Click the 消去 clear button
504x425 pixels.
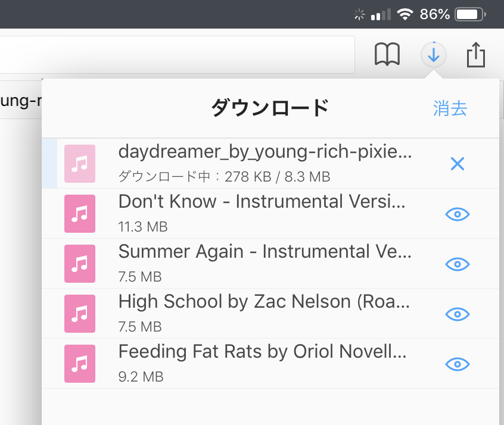(450, 108)
